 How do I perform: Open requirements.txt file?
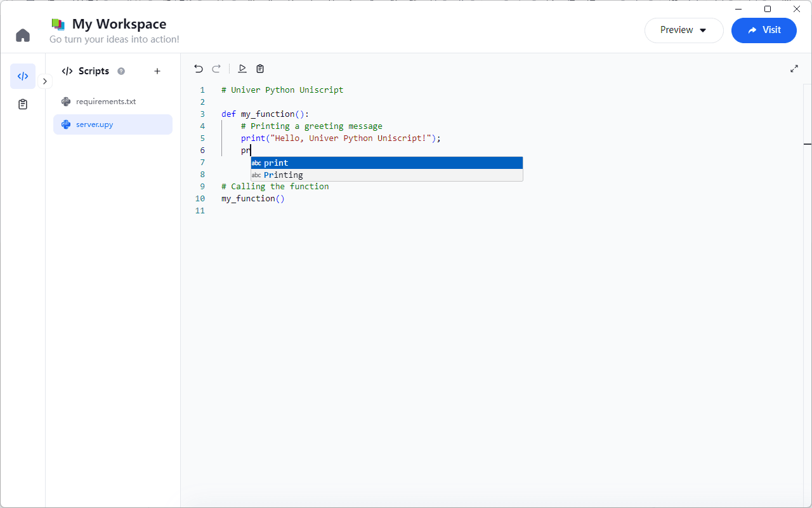(113, 102)
